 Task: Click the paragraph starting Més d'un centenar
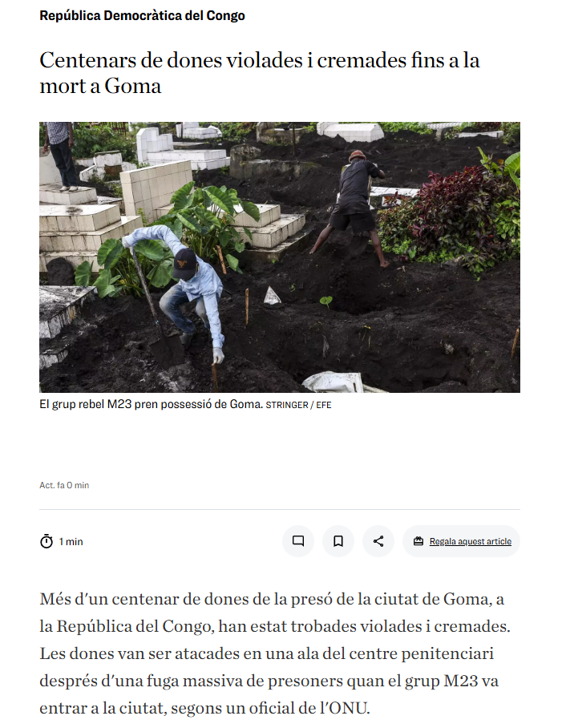coord(275,653)
